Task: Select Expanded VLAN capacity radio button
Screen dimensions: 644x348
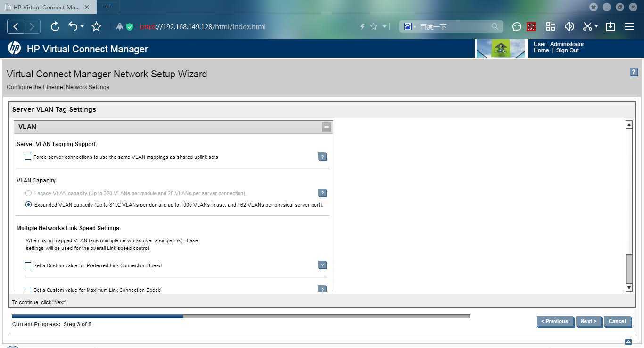Action: (x=28, y=205)
